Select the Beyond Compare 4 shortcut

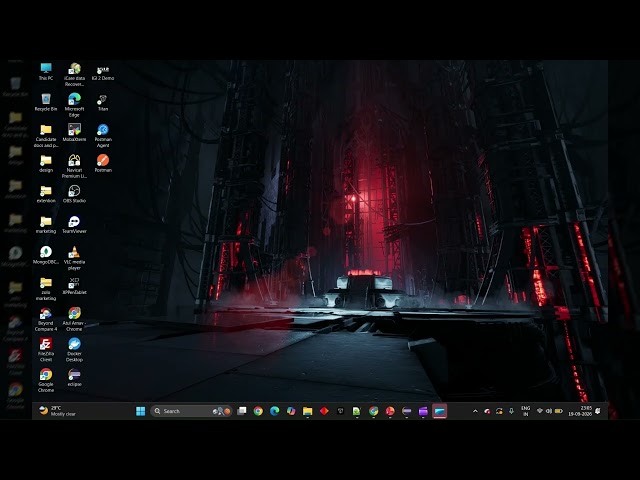(x=46, y=320)
